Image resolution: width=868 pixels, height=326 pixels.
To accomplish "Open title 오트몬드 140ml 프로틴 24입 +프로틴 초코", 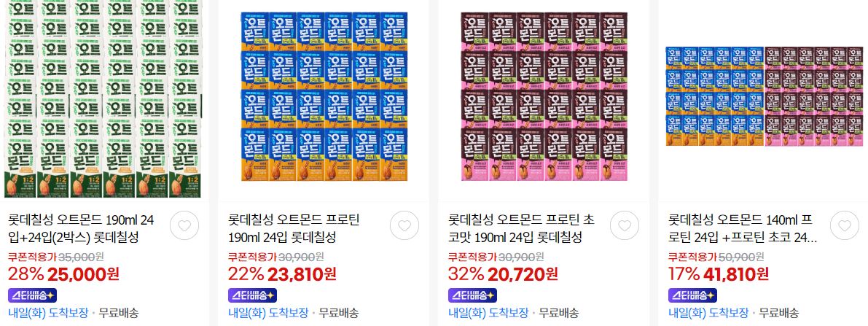I will [x=743, y=229].
